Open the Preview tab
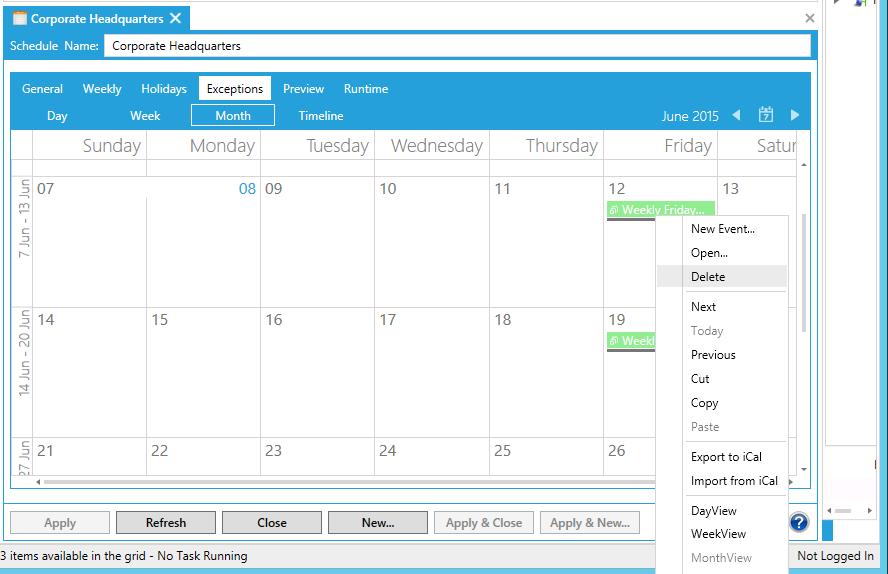The width and height of the screenshot is (888, 574). point(303,89)
